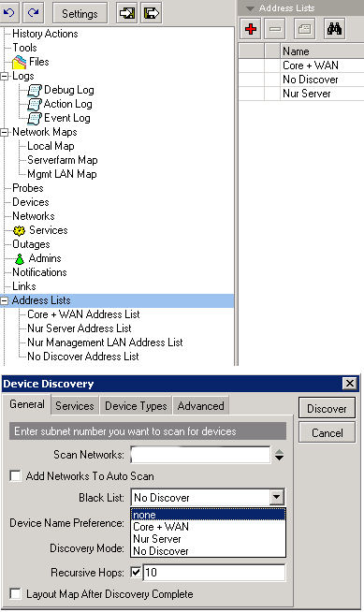The height and width of the screenshot is (612, 364).
Task: Enable Add Networks To Auto Scan checkbox
Action: coord(15,475)
